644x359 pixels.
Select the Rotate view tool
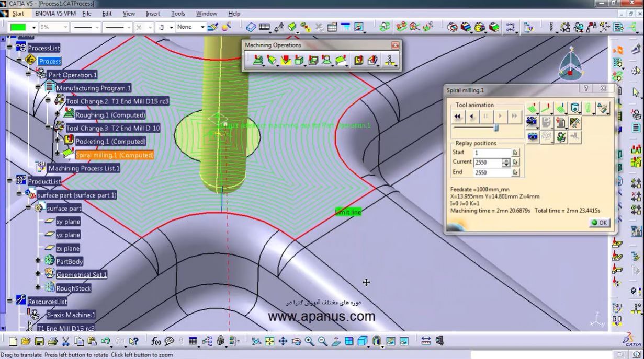click(x=296, y=341)
